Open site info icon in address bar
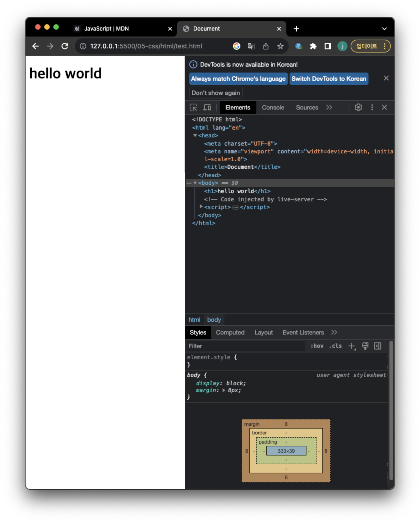The height and width of the screenshot is (523, 420). tap(83, 46)
